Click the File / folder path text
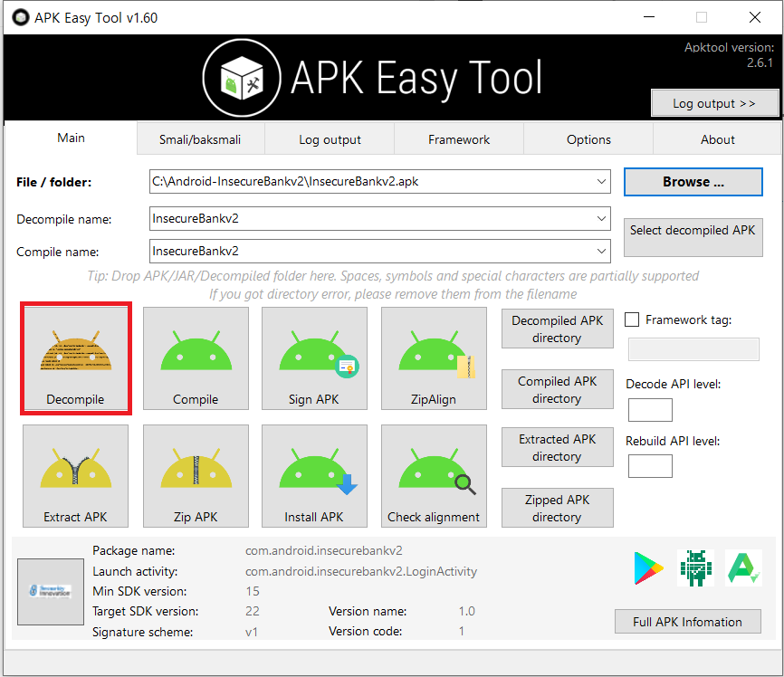The height and width of the screenshot is (677, 784). pos(285,182)
